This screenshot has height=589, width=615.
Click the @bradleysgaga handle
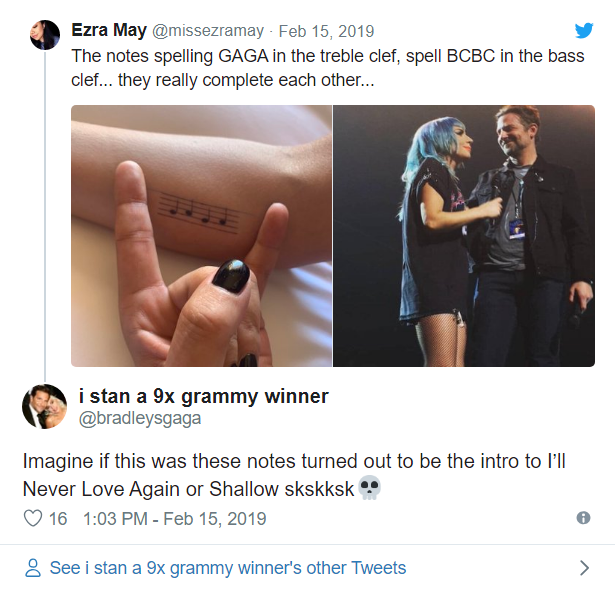coord(139,418)
